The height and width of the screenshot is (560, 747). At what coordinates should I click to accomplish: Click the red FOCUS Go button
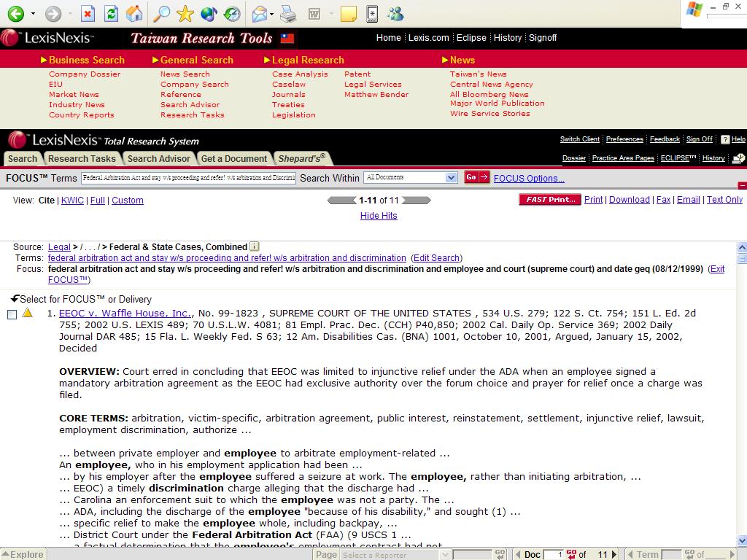point(476,177)
